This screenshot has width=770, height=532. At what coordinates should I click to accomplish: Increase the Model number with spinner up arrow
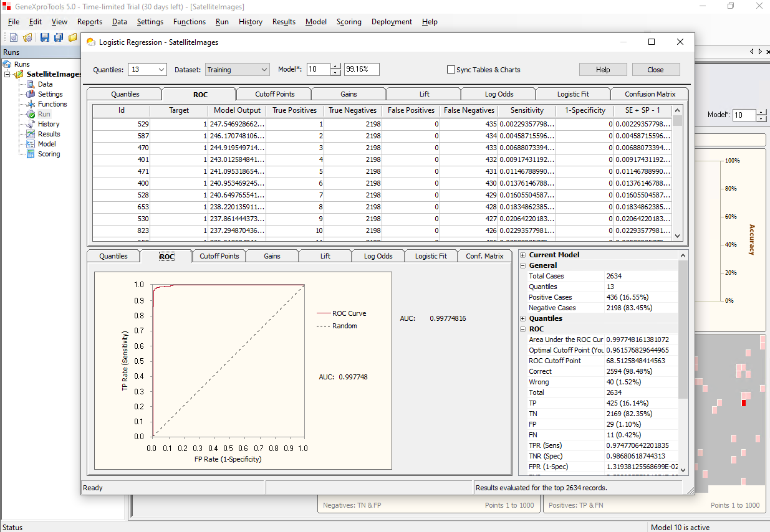click(335, 67)
